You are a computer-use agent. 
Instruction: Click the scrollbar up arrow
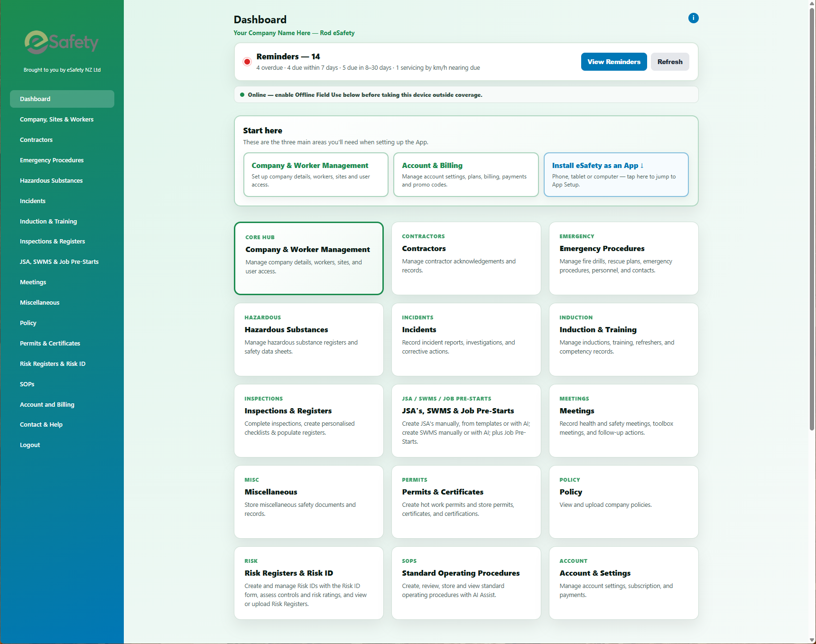(812, 3)
